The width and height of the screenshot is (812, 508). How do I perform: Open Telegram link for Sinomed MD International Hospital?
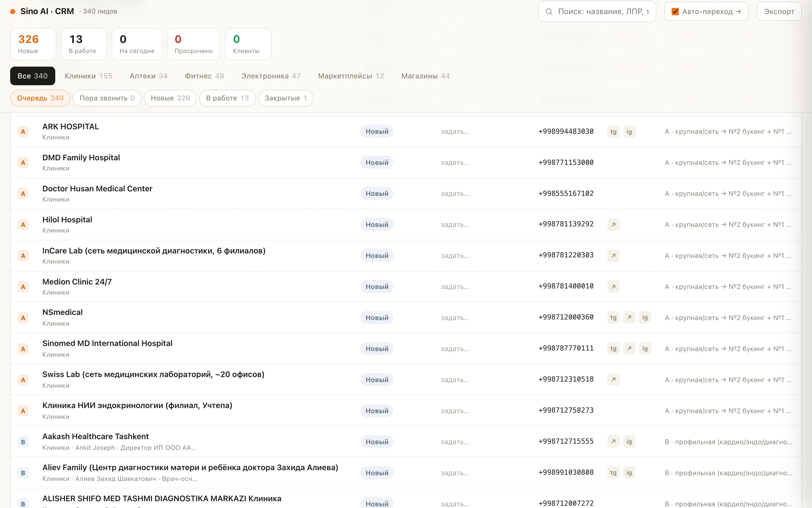pos(613,349)
